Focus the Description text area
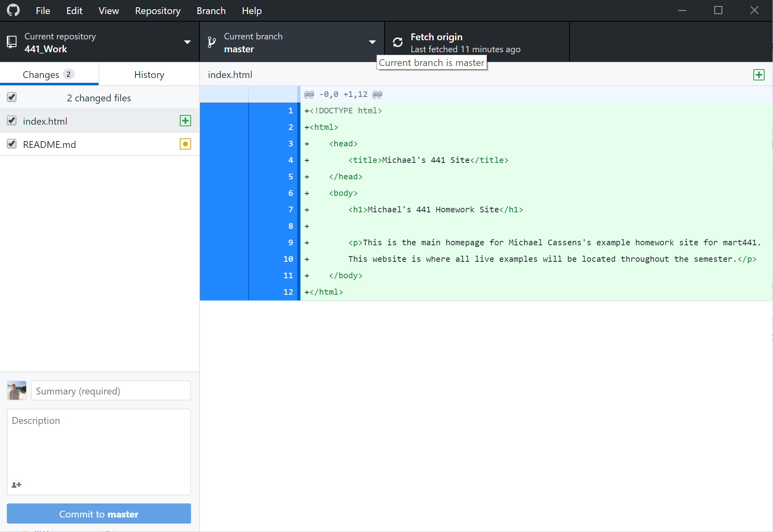Screen dimensions: 773x532 pyautogui.click(x=99, y=452)
